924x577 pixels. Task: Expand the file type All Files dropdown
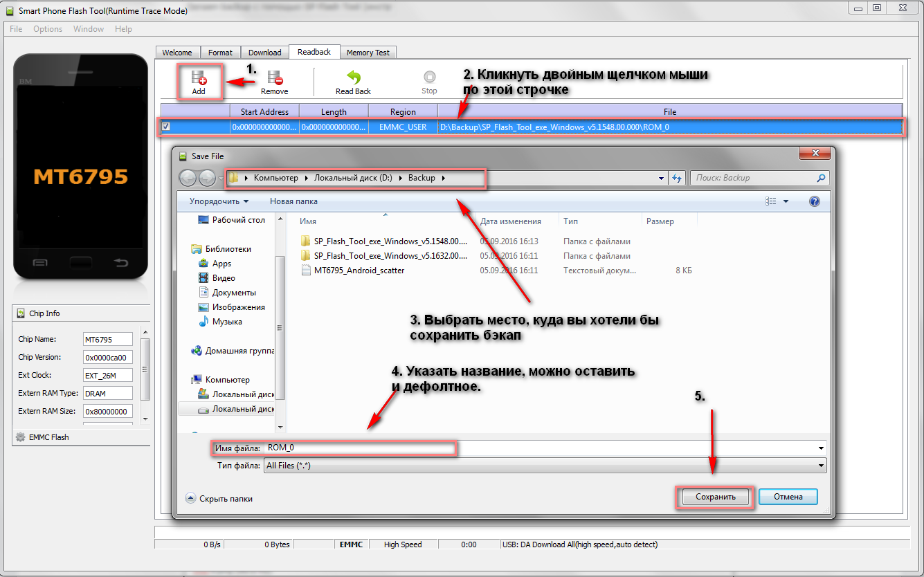click(x=821, y=466)
